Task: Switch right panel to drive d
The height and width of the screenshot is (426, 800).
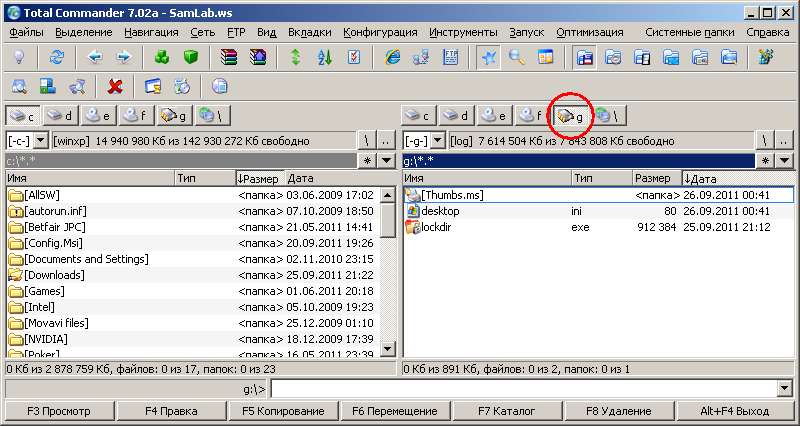Action: pos(457,116)
